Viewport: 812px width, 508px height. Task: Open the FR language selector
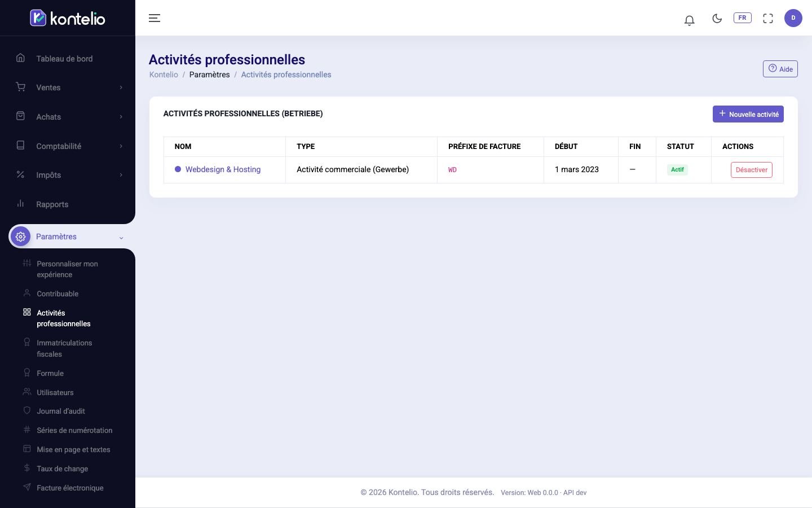(x=742, y=17)
